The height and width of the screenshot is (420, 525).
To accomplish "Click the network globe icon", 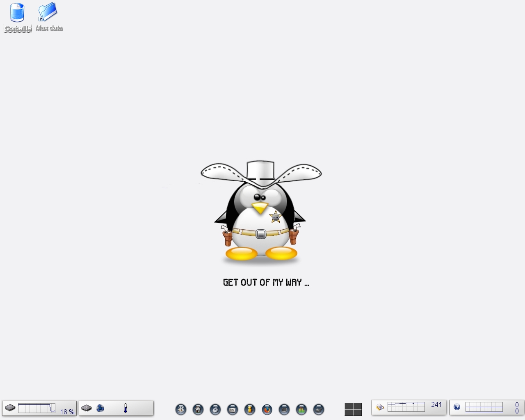I will pyautogui.click(x=457, y=407).
